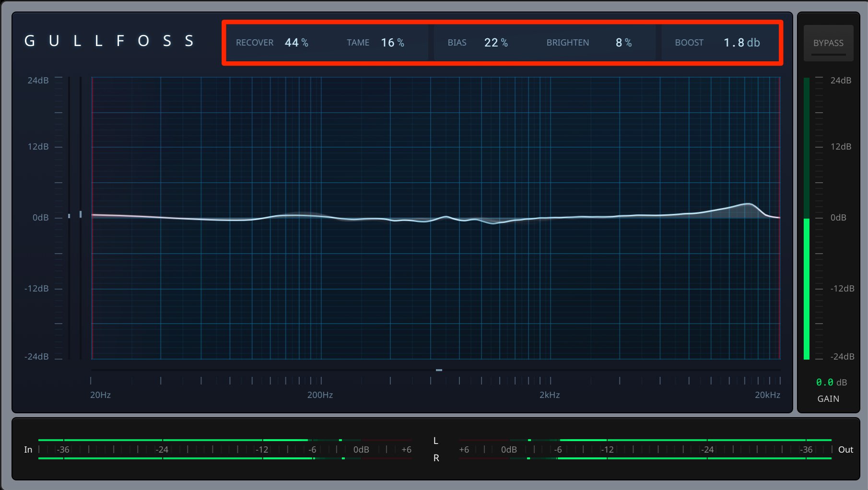Click the 2kHz frequency axis label
The width and height of the screenshot is (868, 490).
[550, 395]
